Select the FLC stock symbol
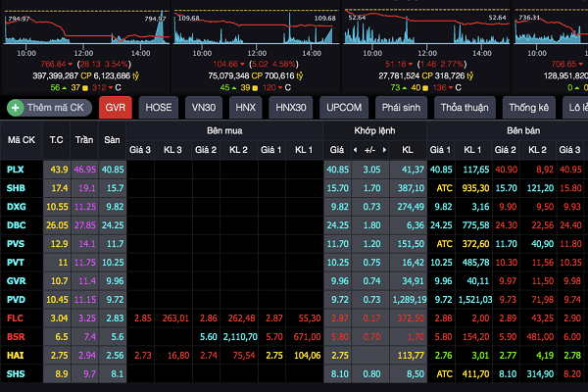 [16, 318]
